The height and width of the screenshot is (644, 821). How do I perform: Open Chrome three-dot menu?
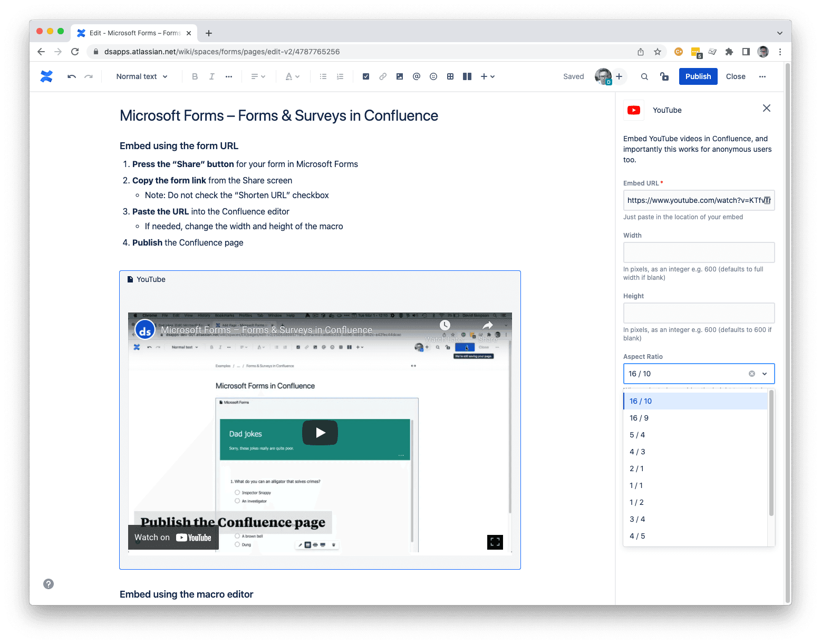coord(780,52)
